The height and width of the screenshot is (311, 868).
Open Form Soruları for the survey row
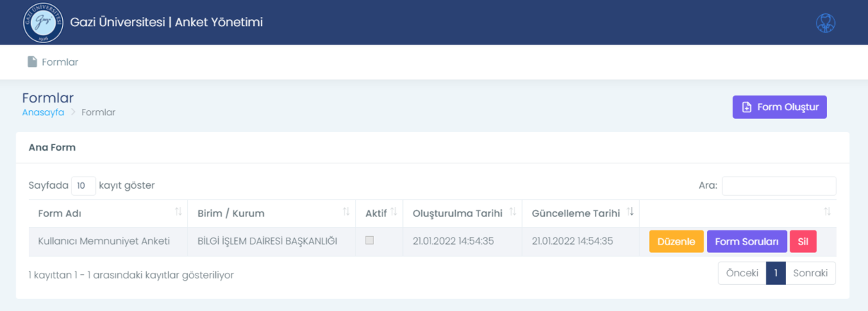click(x=747, y=242)
